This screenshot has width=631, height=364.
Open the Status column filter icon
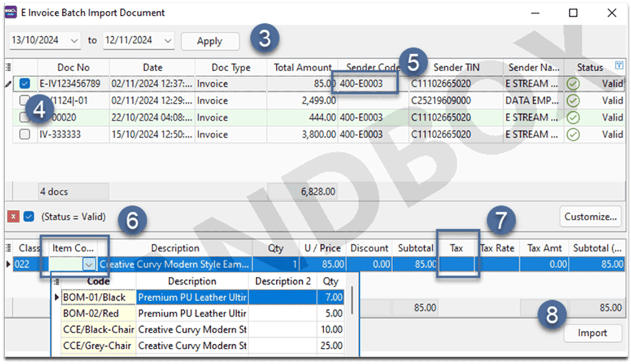[620, 66]
